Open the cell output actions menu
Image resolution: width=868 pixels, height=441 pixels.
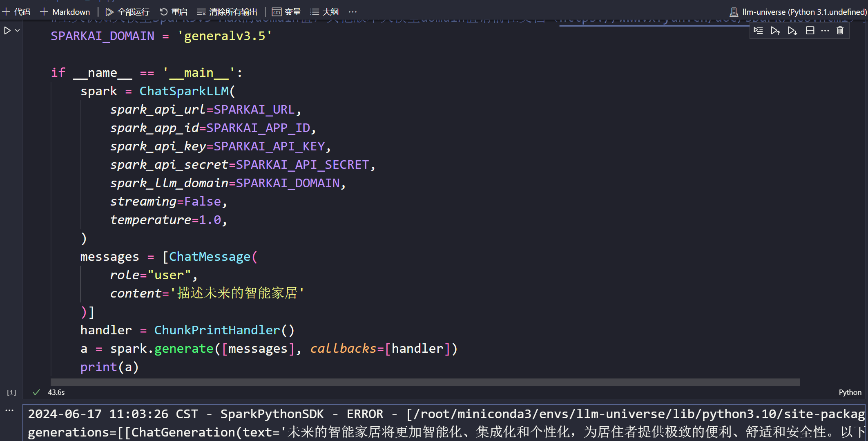click(9, 410)
